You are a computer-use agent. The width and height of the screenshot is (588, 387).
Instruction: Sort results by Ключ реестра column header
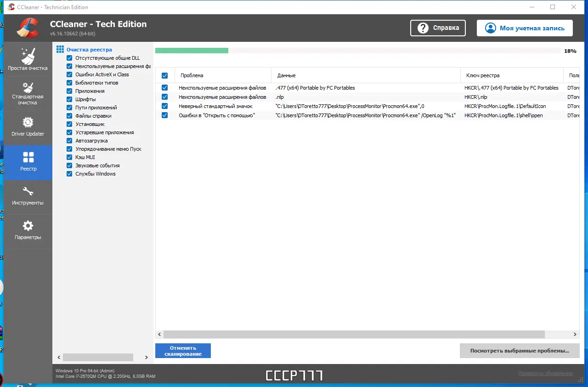point(512,75)
